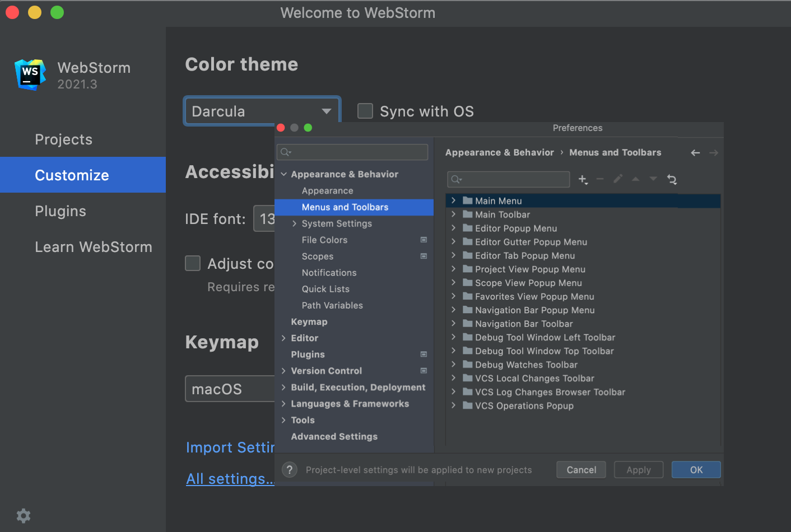Image resolution: width=791 pixels, height=532 pixels.
Task: Click the help question mark button
Action: [289, 470]
